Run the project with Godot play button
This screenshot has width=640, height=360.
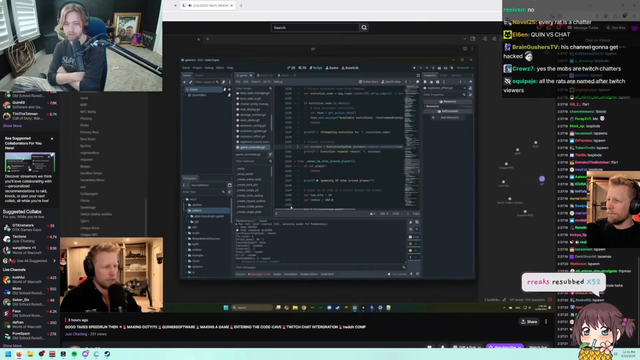coord(414,68)
